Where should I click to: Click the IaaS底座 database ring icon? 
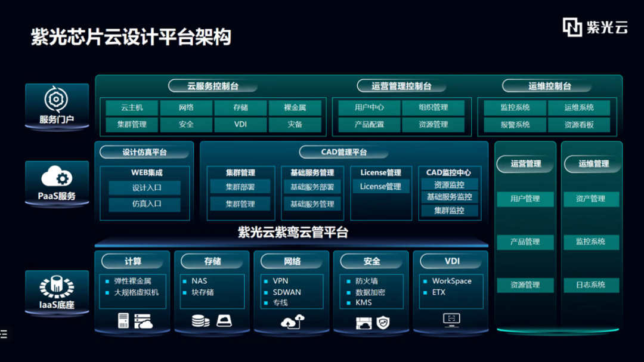click(x=57, y=287)
